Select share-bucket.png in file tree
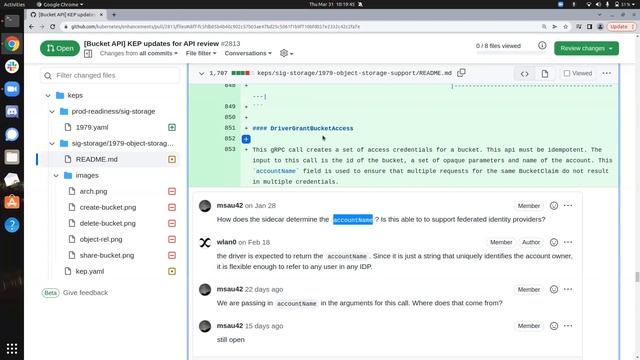 tap(107, 255)
